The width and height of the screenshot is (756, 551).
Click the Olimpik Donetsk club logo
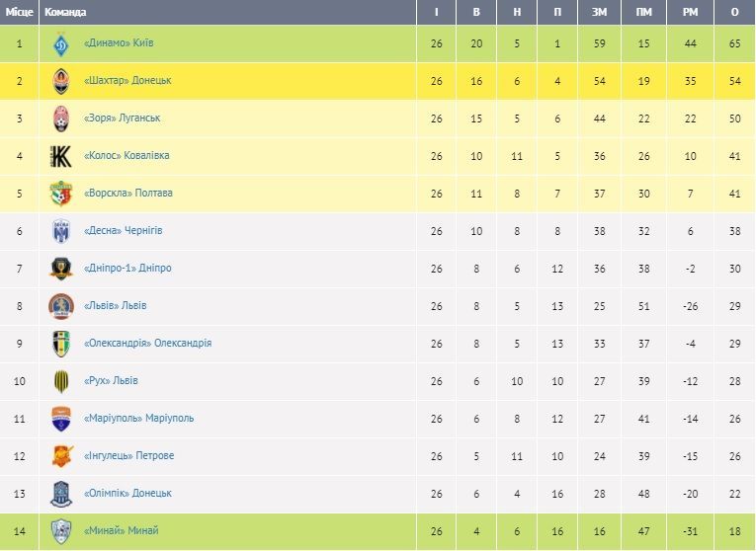(x=61, y=494)
